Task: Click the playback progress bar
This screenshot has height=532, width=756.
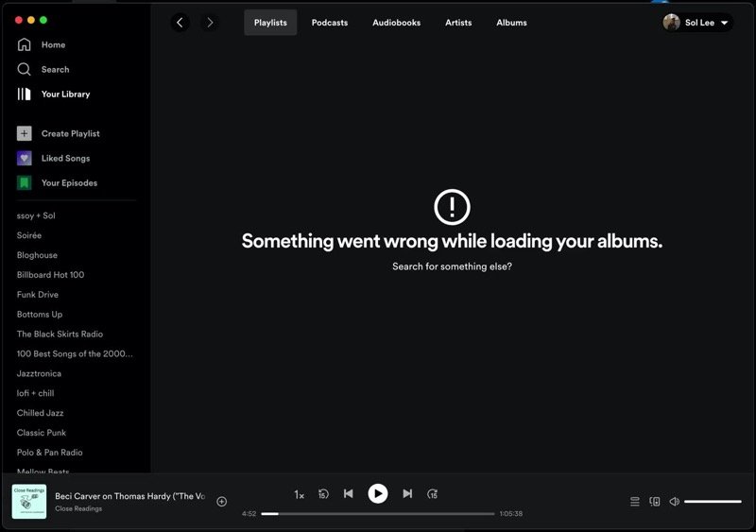Action: tap(378, 513)
